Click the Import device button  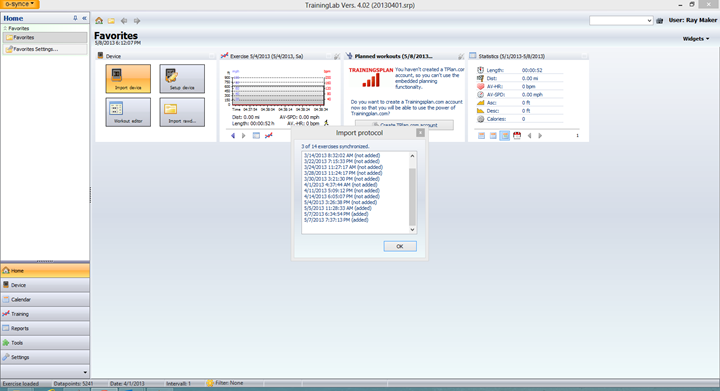[x=128, y=78]
